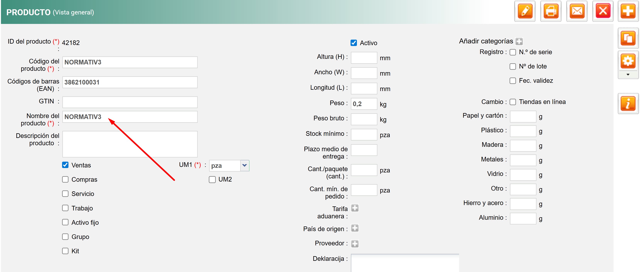644x272 pixels.
Task: Check the Tiendas en línea checkbox
Action: (x=513, y=102)
